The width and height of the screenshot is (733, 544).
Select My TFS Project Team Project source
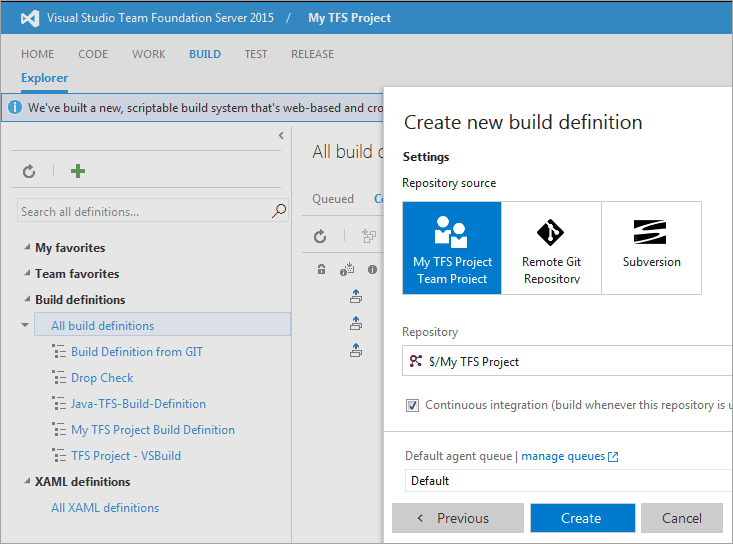452,248
